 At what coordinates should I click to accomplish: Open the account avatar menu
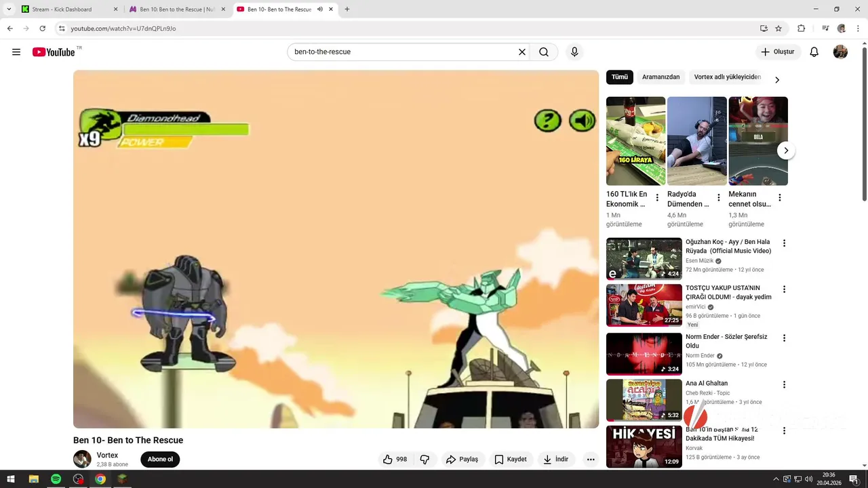coord(840,52)
